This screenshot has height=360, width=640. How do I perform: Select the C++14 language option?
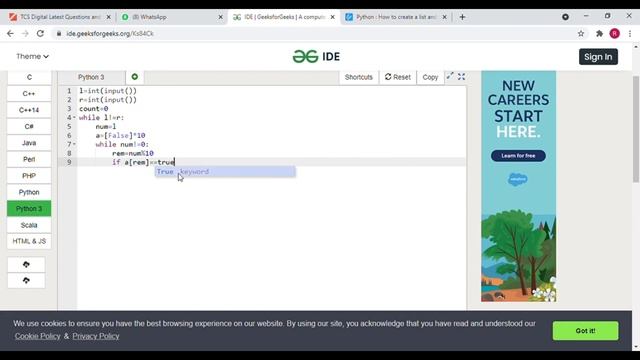29,110
